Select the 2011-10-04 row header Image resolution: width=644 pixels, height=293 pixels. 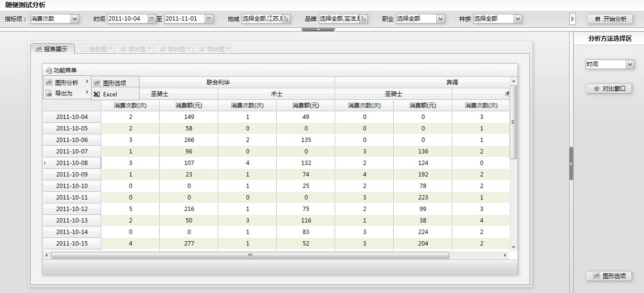72,117
